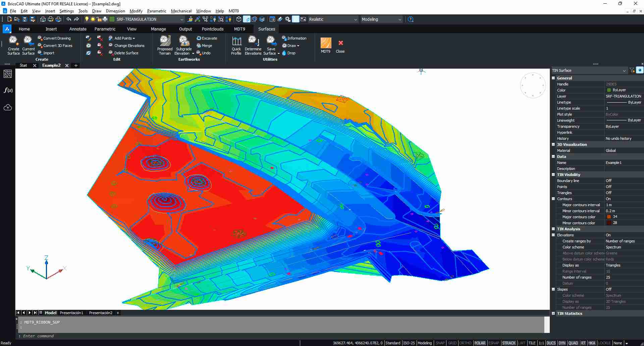Select the Subgrade Elevation tool
Image resolution: width=644 pixels, height=346 pixels.
(x=183, y=45)
